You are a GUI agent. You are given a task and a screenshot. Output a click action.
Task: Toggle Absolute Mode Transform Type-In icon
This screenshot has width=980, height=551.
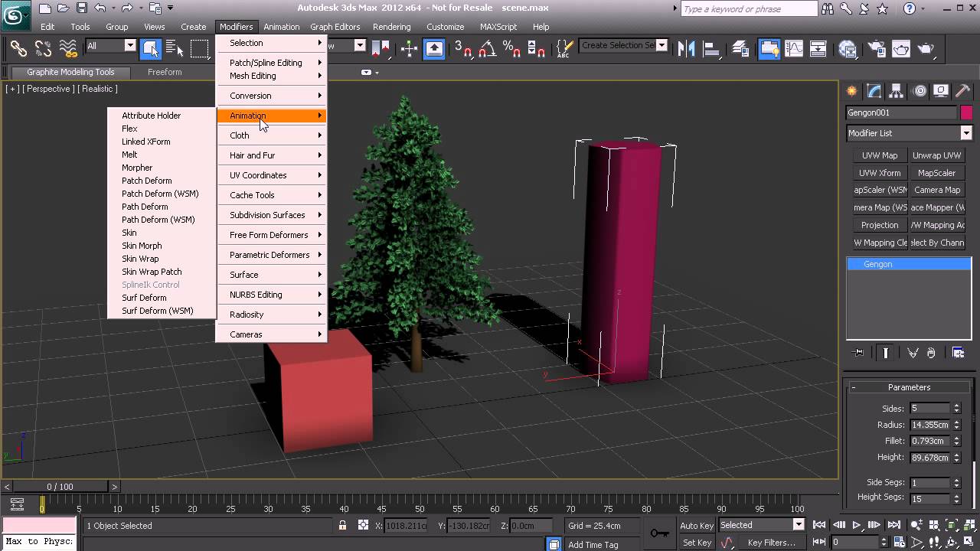point(363,525)
